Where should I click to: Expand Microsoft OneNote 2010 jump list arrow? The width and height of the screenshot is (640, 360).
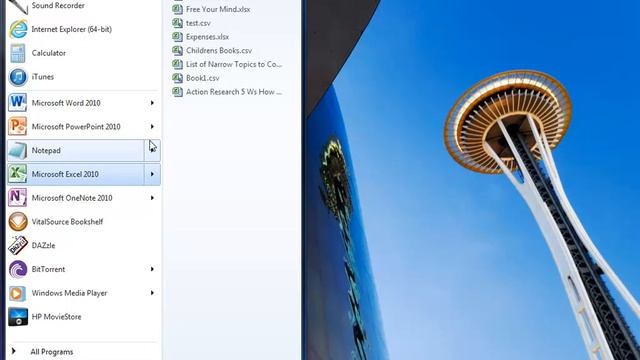152,198
